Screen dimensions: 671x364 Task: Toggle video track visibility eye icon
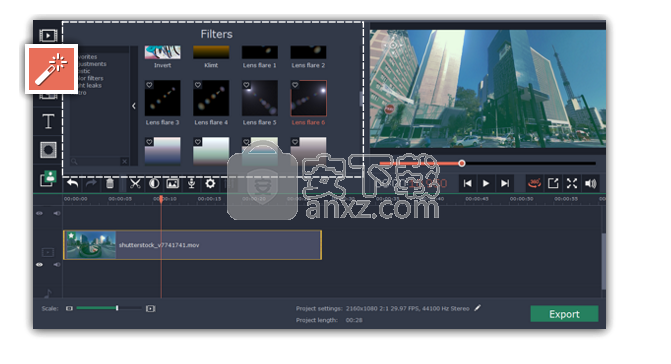click(39, 265)
